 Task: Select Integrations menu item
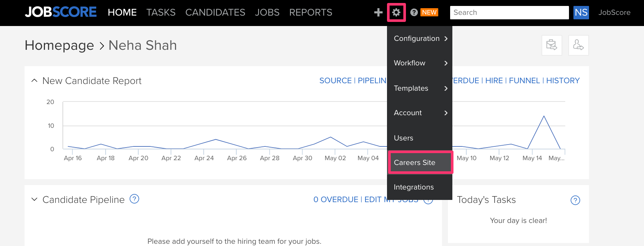420,187
